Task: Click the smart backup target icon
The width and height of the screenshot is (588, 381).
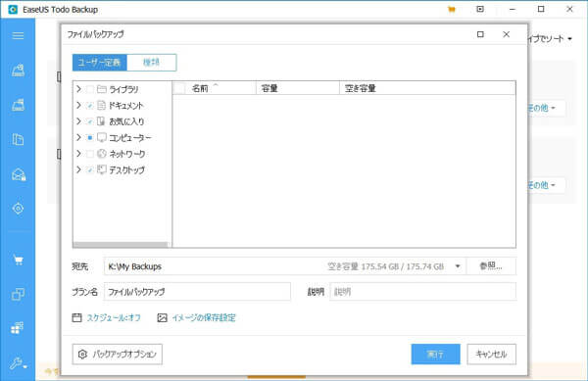Action: (18, 209)
